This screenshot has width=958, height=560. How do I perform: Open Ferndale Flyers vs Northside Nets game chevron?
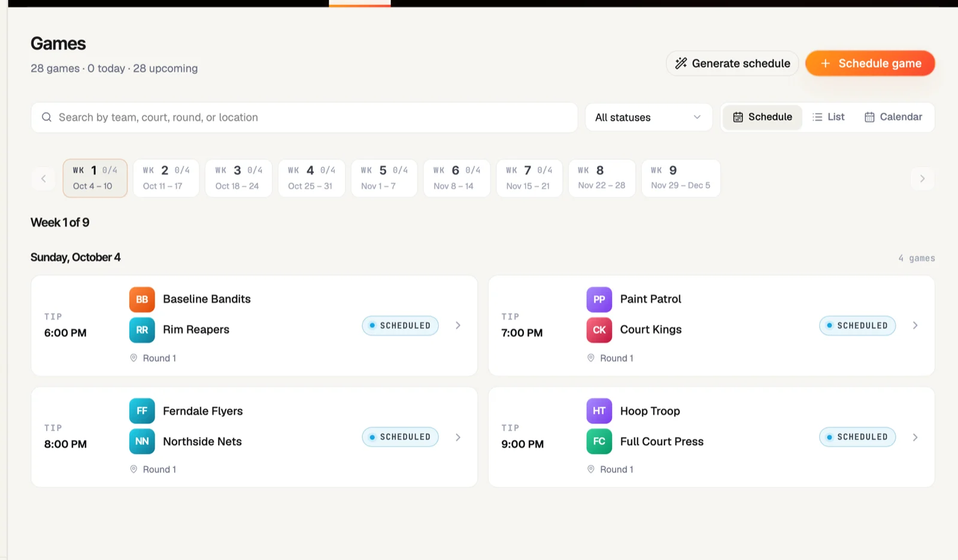point(458,437)
